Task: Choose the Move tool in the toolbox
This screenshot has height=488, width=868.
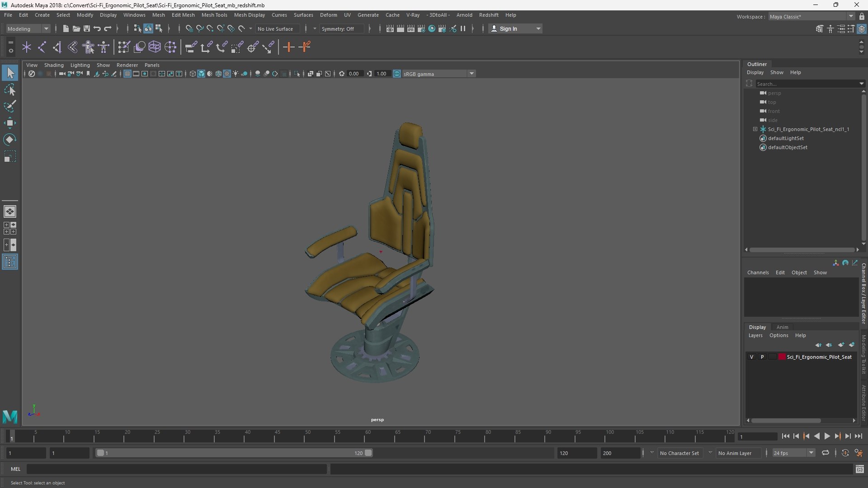Action: (10, 123)
